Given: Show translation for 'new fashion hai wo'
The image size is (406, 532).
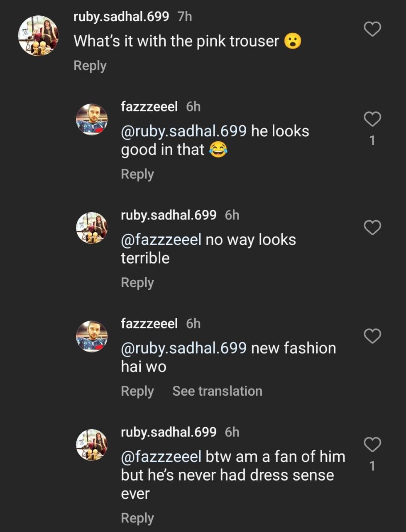Looking at the screenshot, I should click(217, 391).
